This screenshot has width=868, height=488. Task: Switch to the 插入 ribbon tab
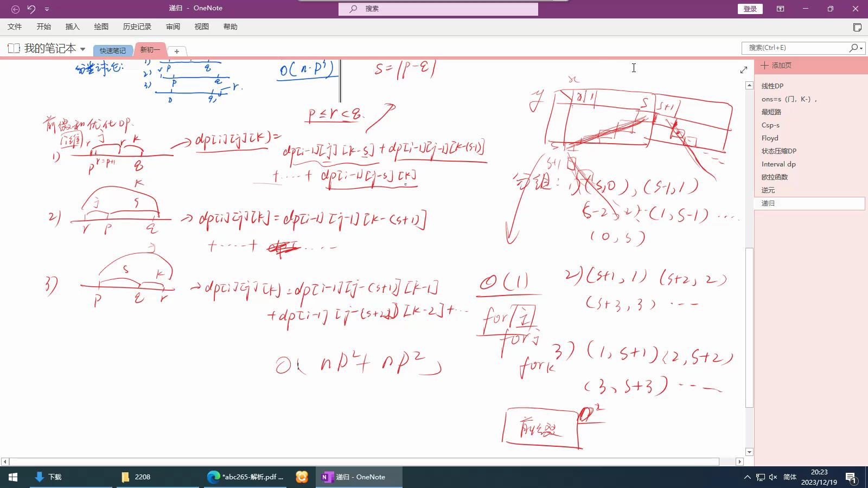point(72,27)
